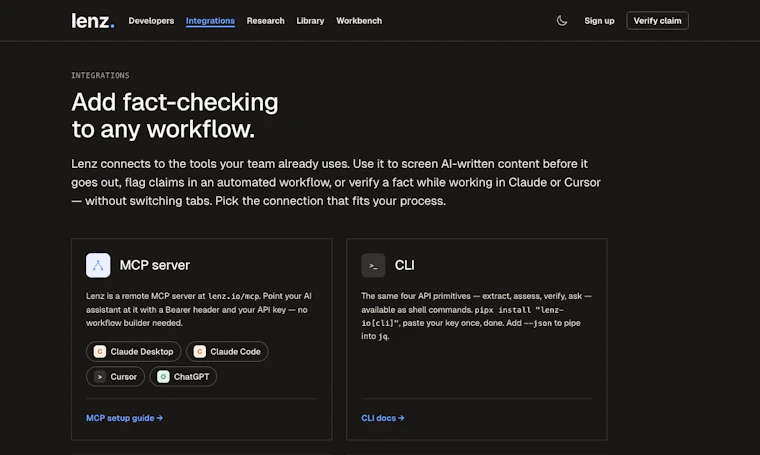760x455 pixels.
Task: Go to the Research page
Action: [266, 21]
